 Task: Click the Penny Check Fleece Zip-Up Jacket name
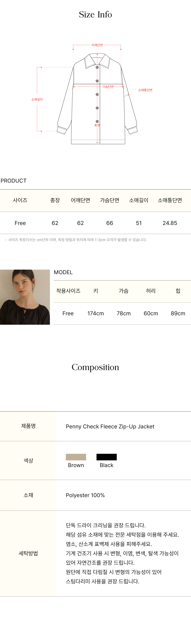(110, 426)
